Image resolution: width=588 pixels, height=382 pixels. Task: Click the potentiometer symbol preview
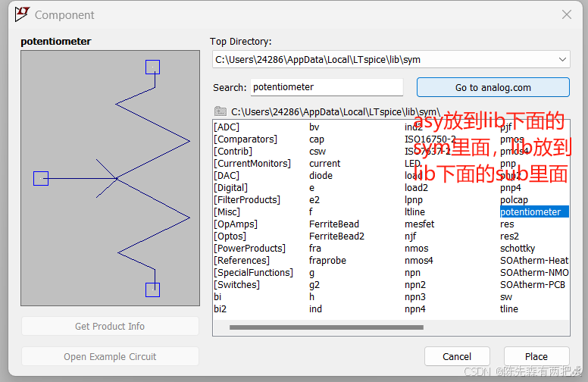pyautogui.click(x=111, y=178)
